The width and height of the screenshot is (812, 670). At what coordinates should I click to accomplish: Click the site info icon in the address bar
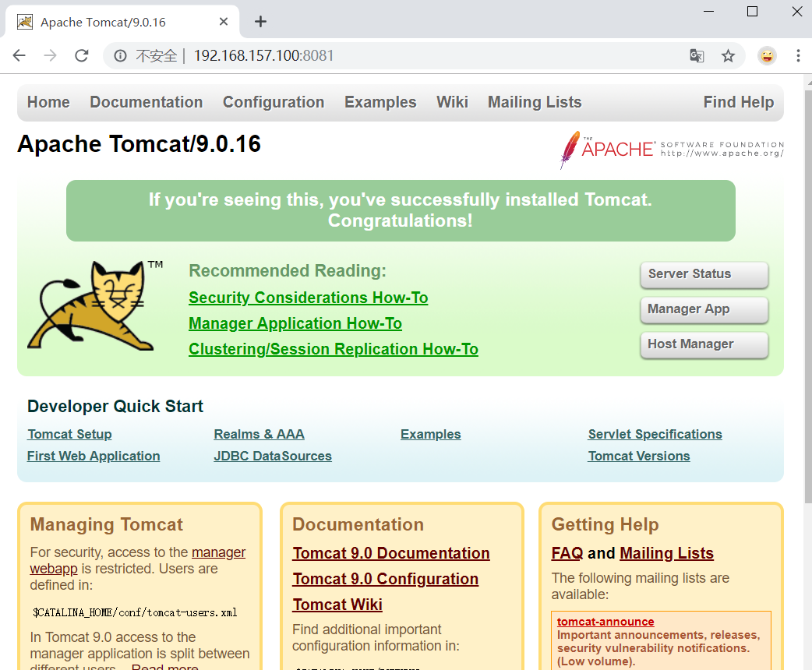coord(120,55)
